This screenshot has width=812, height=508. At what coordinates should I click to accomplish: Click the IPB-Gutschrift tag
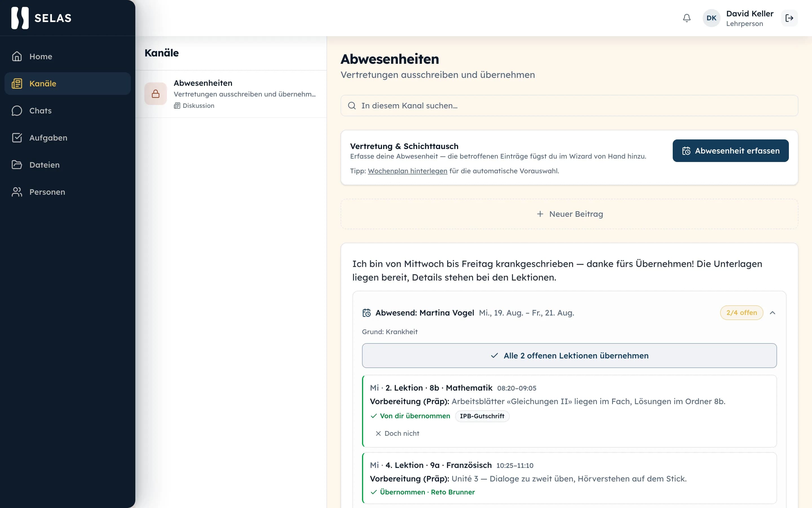point(482,416)
